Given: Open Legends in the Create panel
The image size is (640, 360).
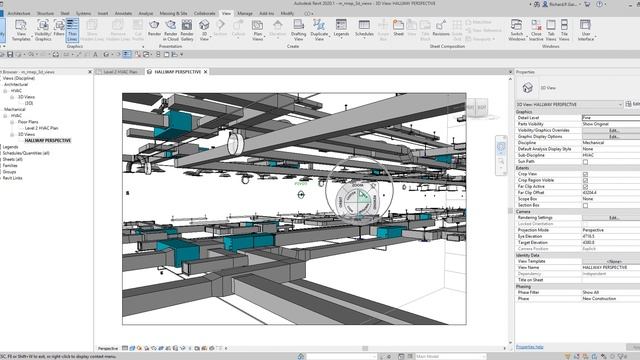Looking at the screenshot, I should click(341, 28).
